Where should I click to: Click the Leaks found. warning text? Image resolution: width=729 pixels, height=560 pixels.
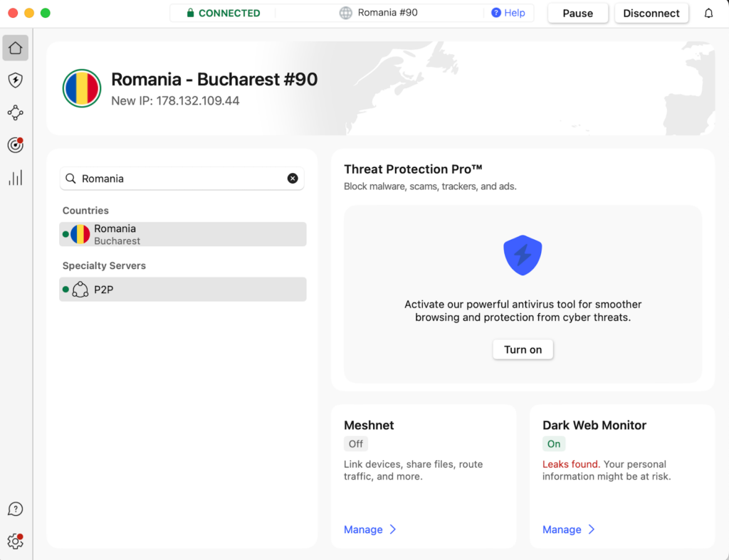coord(571,464)
